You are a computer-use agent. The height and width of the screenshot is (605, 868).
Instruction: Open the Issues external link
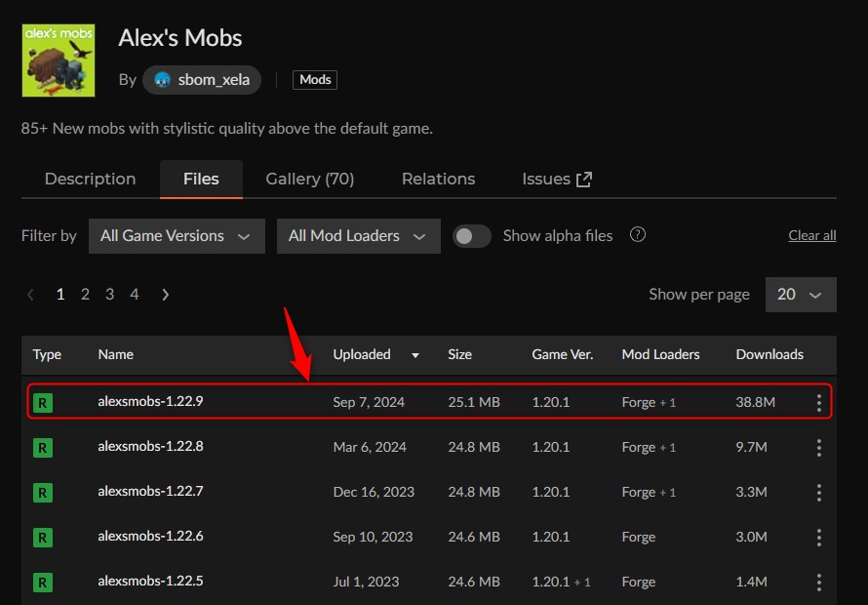pos(557,179)
